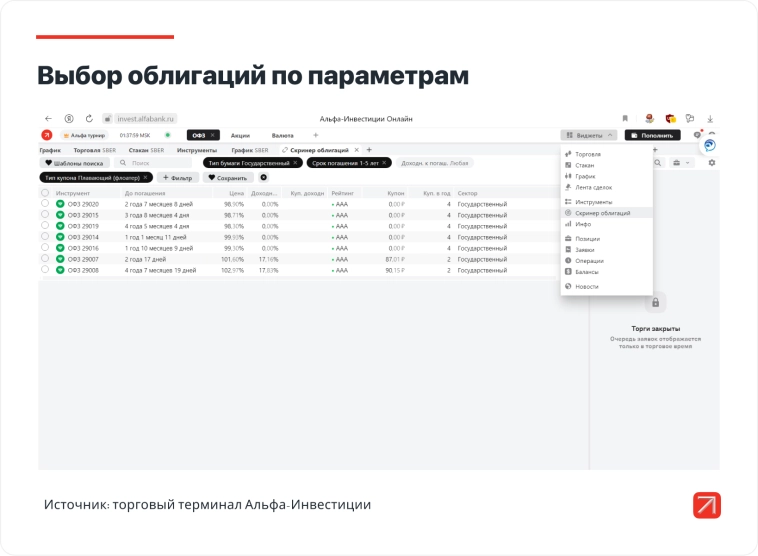Choose Операции in the widgets menu

click(x=607, y=261)
